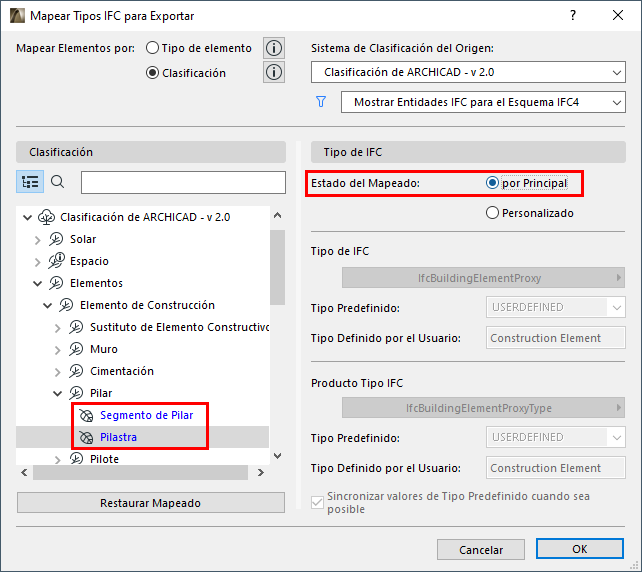Click horizontal scrollbar left arrow

[25, 473]
